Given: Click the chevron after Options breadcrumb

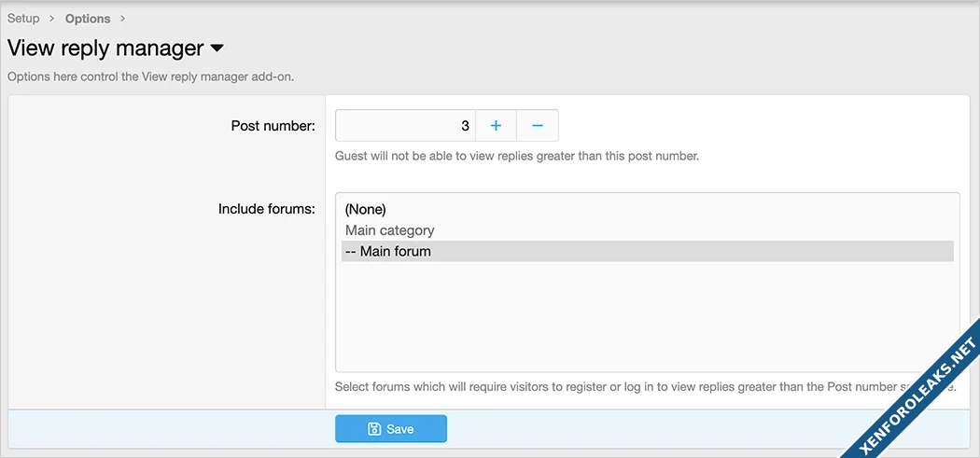Looking at the screenshot, I should [122, 19].
